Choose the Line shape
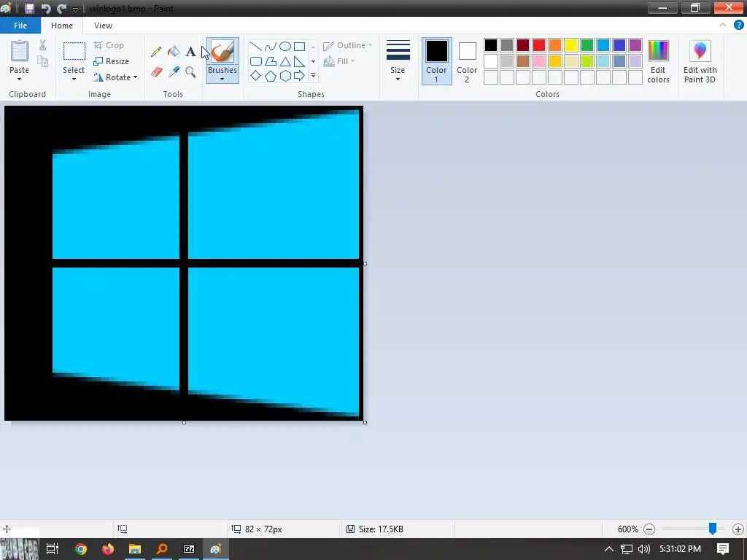The image size is (747, 560). pos(256,47)
